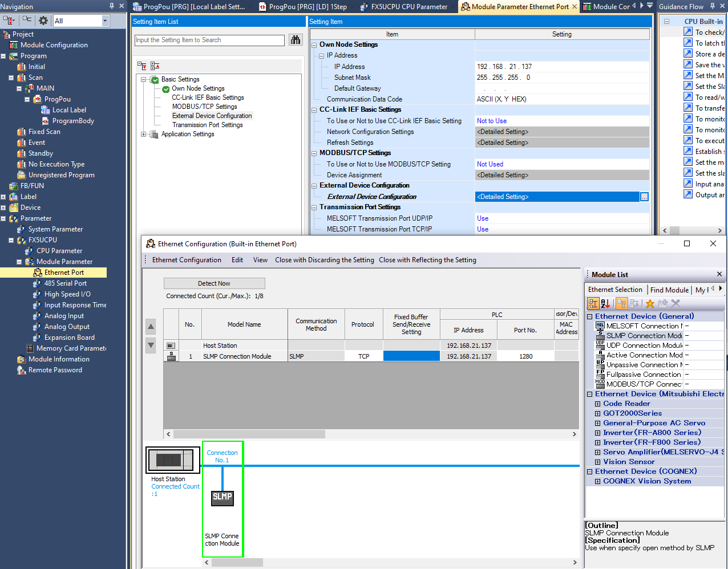
Task: Expand the Code Reader category in Module List
Action: [597, 404]
